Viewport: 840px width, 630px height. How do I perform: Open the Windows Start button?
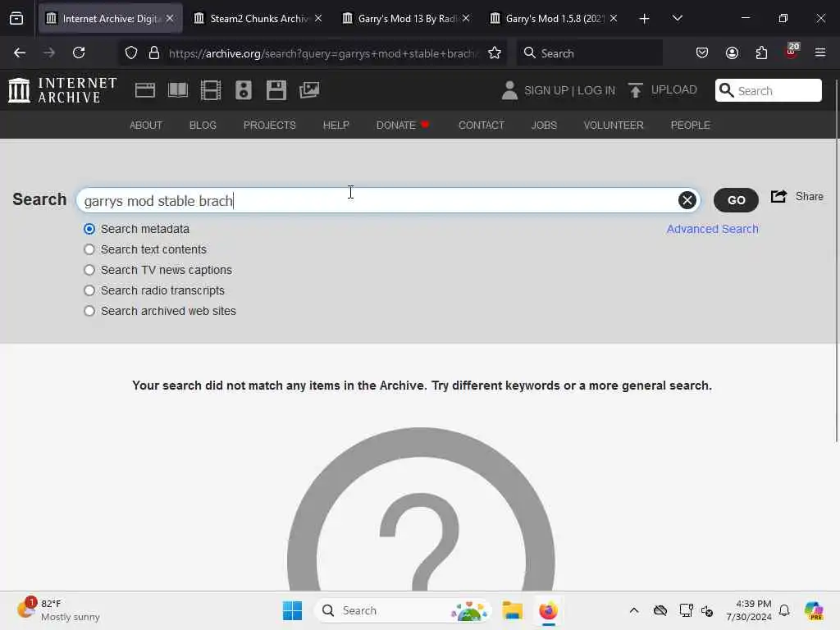(293, 610)
